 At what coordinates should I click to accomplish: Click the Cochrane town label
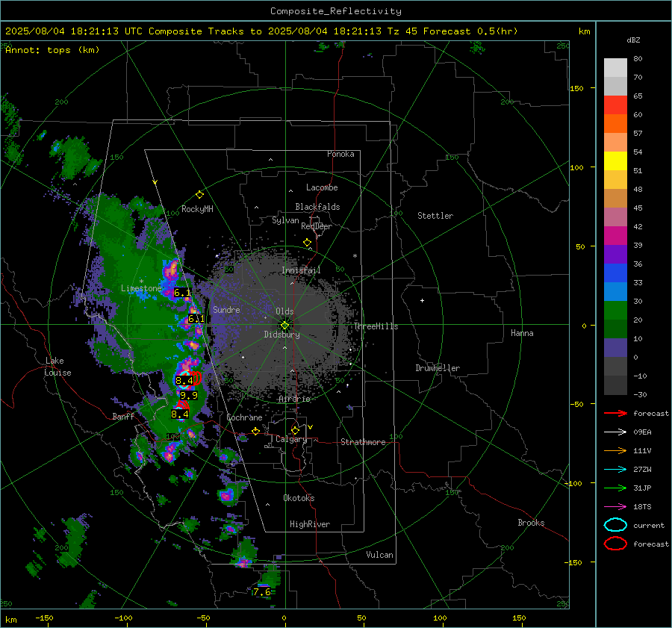click(244, 417)
